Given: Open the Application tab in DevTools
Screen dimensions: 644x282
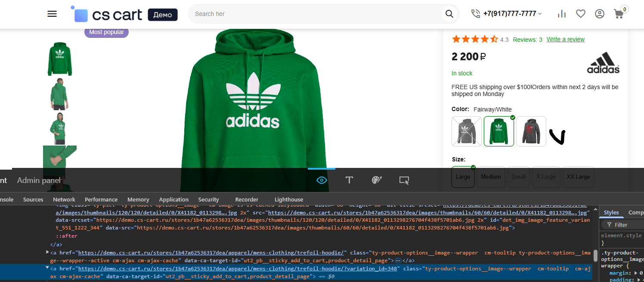Looking at the screenshot, I should (173, 199).
